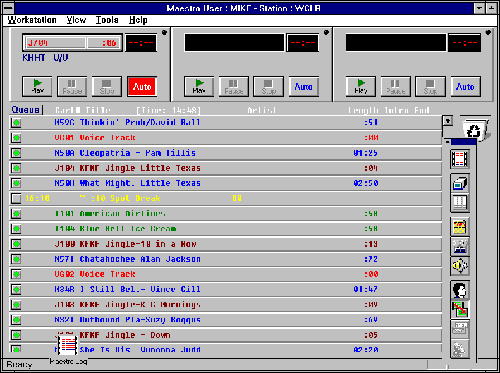Open the film-strip log icon in toolbar

click(x=460, y=159)
